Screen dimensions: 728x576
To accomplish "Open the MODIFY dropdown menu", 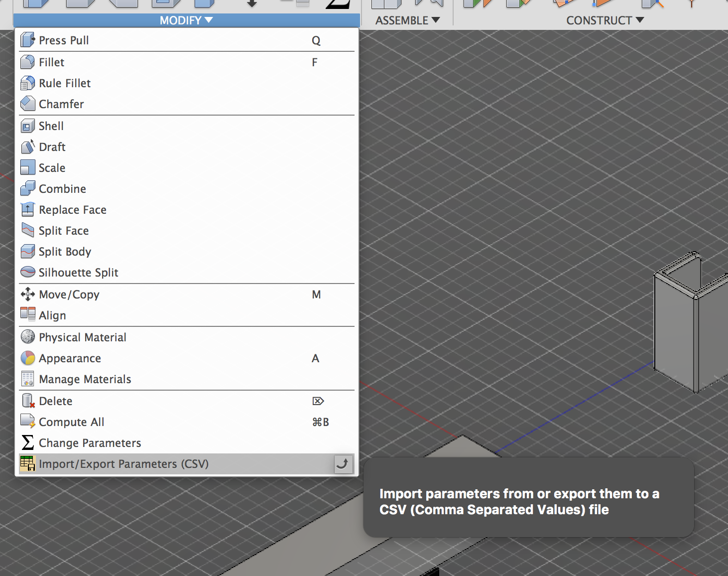I will (x=186, y=20).
